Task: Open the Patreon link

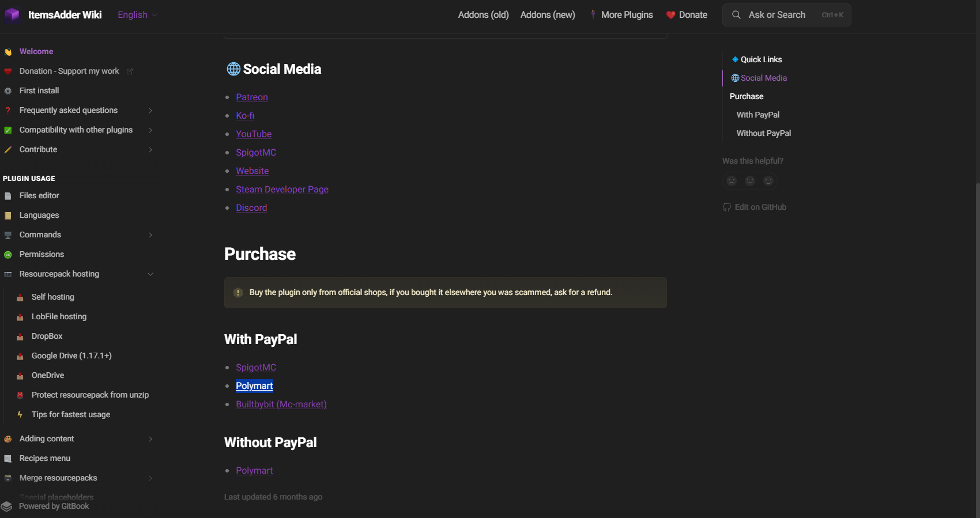Action: (x=252, y=97)
